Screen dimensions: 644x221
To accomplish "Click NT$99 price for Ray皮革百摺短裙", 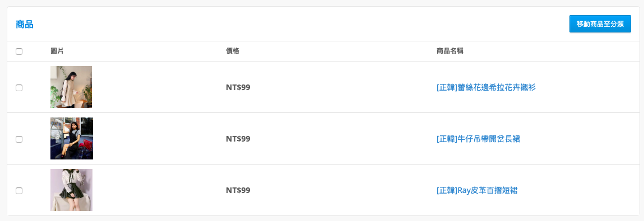I will 238,191.
